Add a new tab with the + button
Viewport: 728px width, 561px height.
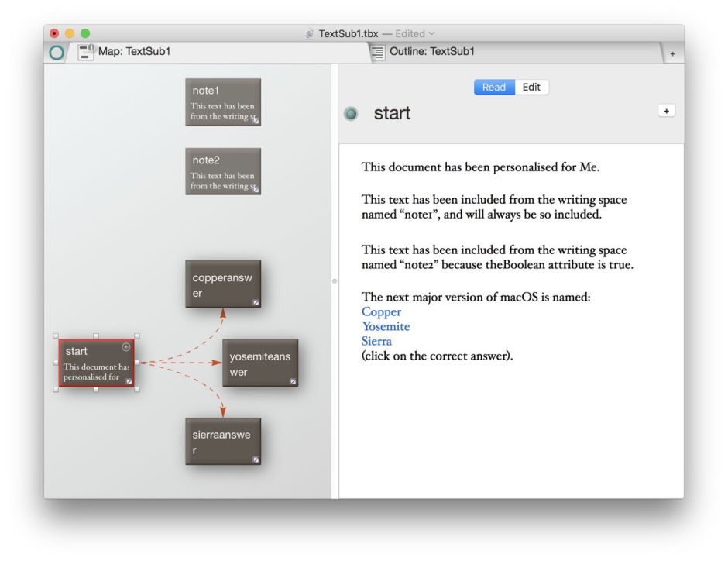coord(672,53)
